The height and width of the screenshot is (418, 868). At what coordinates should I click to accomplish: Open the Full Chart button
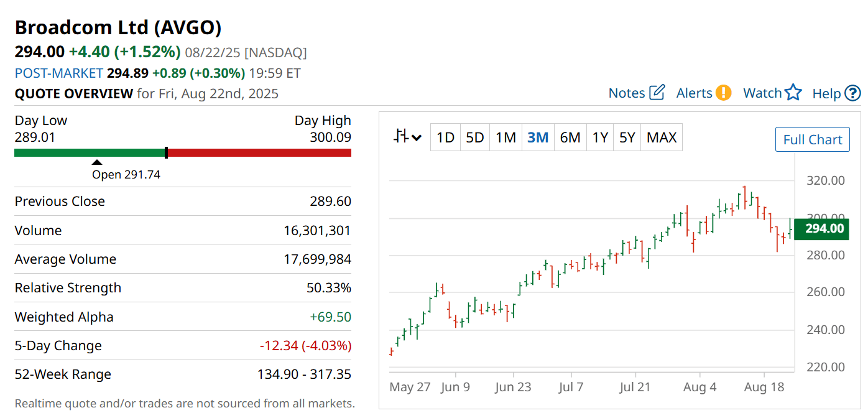813,139
